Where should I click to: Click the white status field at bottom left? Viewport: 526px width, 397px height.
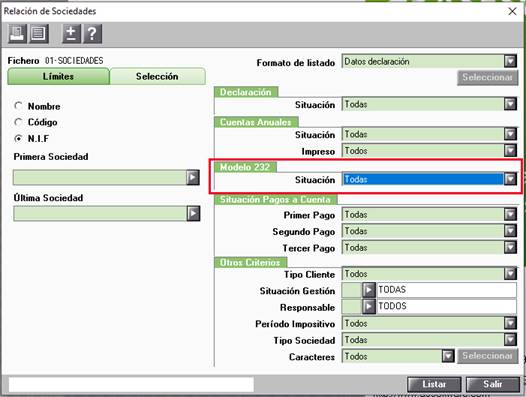pos(131,384)
